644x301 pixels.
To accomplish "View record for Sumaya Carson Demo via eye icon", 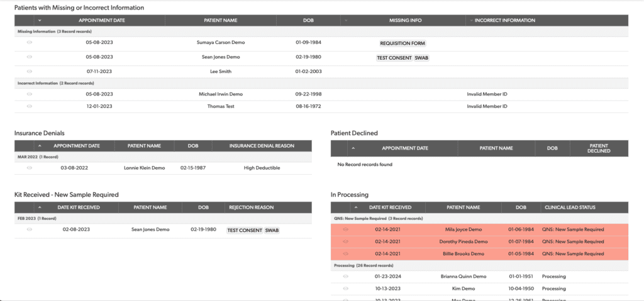I will tap(29, 42).
